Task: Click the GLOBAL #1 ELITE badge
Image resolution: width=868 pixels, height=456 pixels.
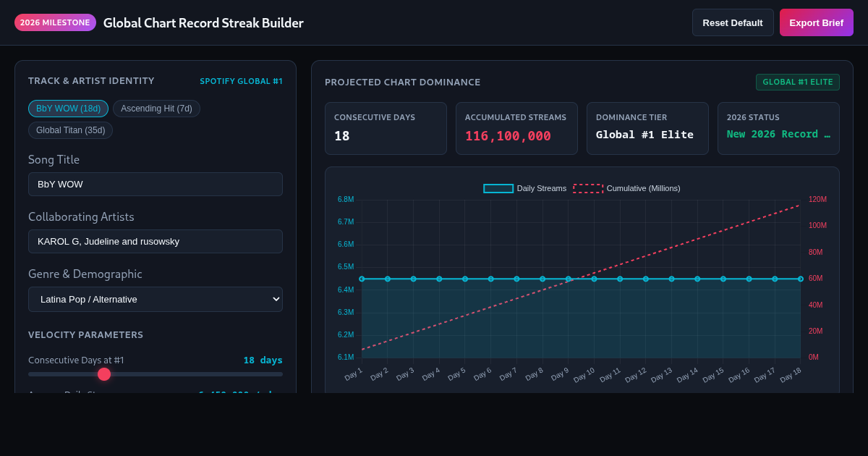Action: tap(798, 82)
